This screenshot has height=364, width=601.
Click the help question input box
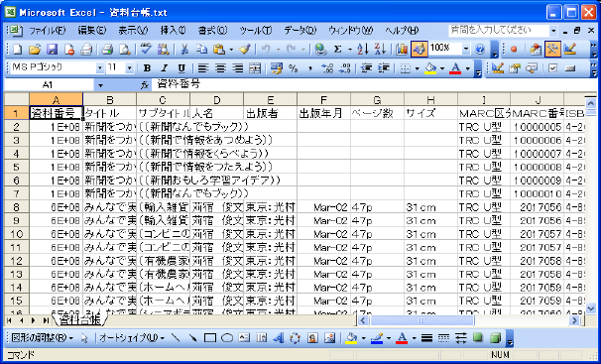[x=499, y=31]
